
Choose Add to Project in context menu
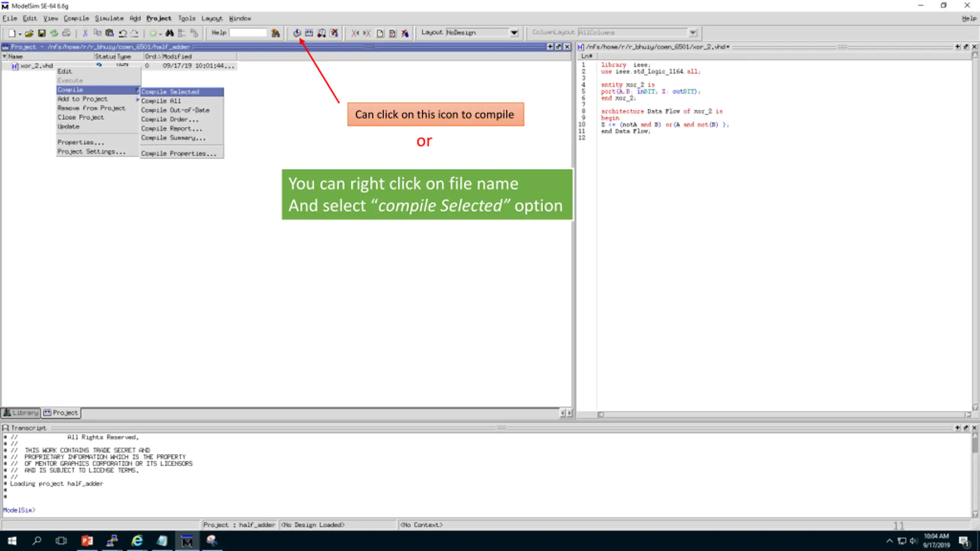coord(98,99)
